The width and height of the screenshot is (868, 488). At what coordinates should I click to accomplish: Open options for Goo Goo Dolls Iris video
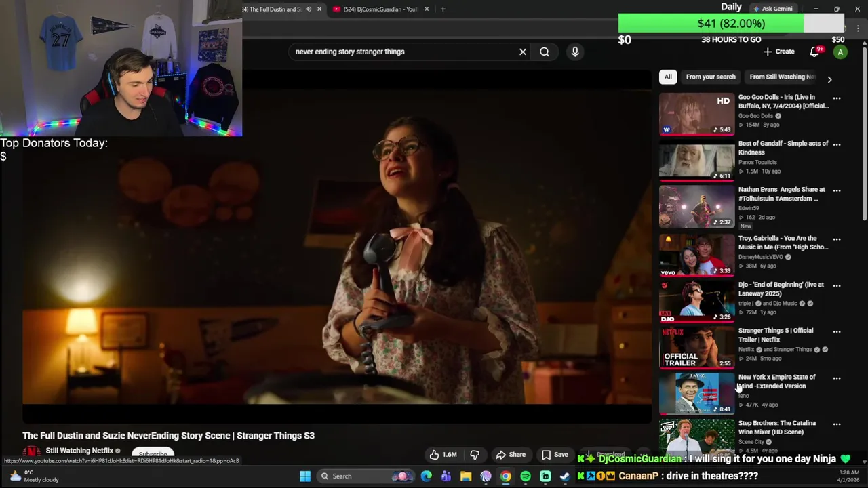click(837, 98)
